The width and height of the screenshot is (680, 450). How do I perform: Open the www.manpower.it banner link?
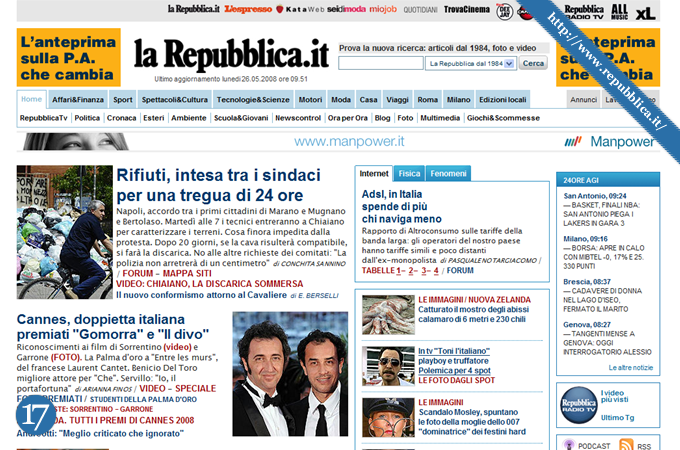(349, 141)
